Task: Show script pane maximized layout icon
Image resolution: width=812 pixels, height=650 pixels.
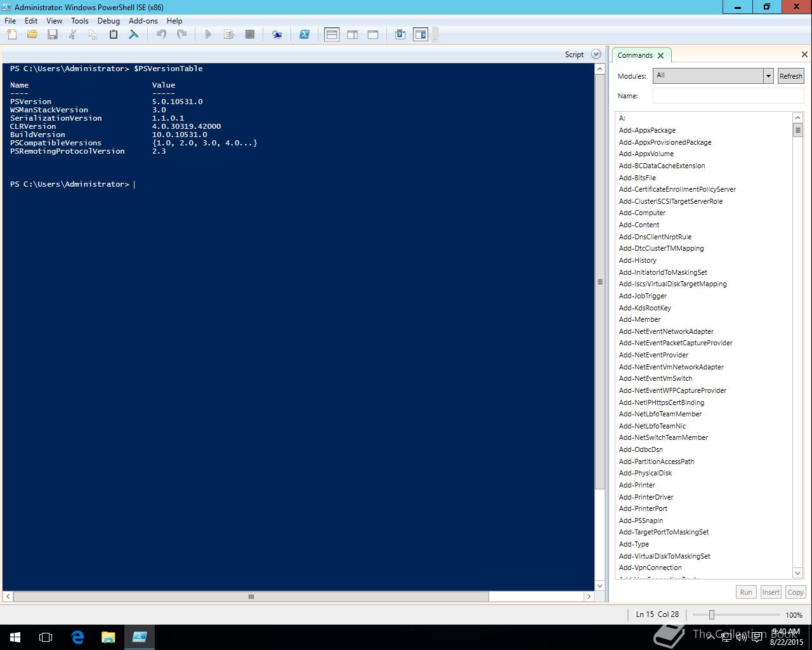Action: 373,35
